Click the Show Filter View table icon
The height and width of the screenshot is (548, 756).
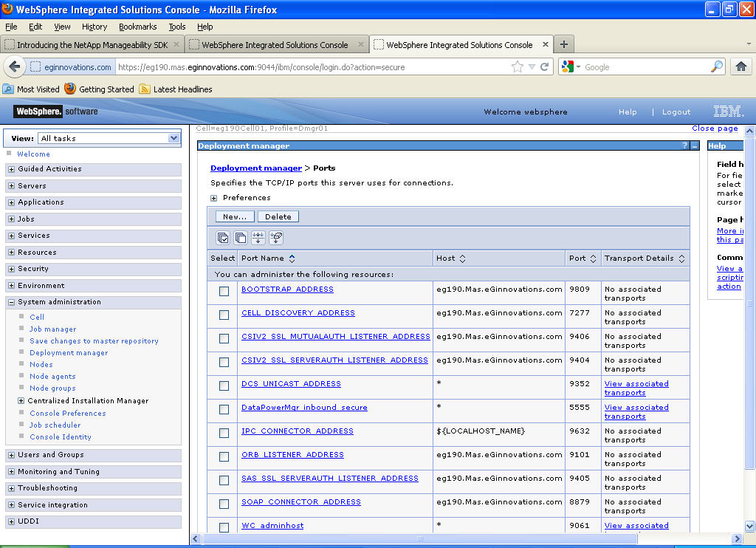(258, 238)
